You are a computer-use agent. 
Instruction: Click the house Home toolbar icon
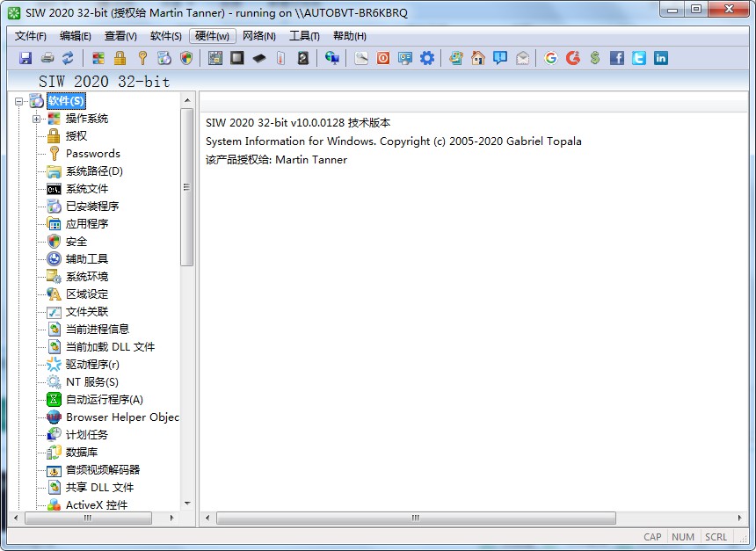click(477, 58)
